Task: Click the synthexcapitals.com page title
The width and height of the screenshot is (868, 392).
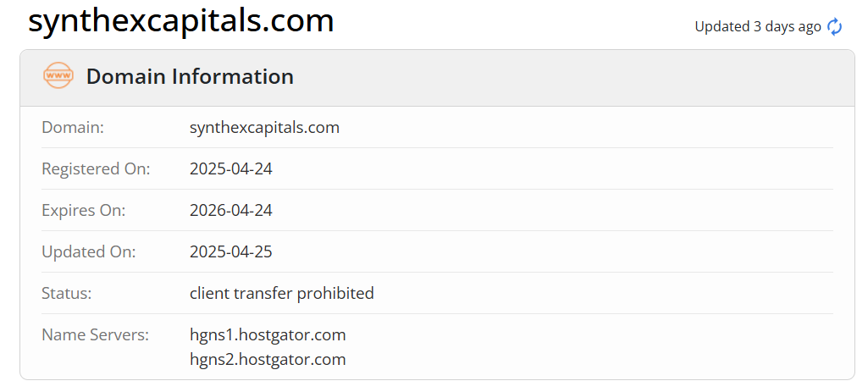Action: tap(180, 21)
